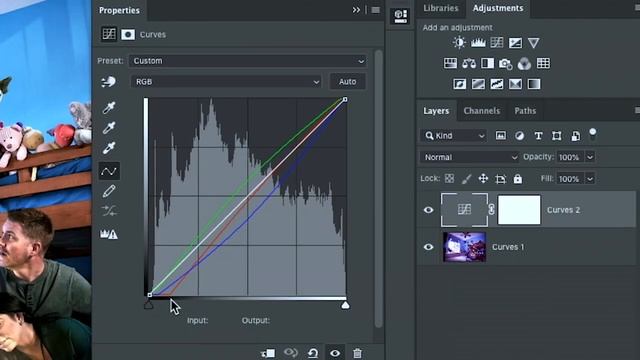Open the Fill slider dropdown arrow
This screenshot has height=360, width=640.
click(x=590, y=179)
